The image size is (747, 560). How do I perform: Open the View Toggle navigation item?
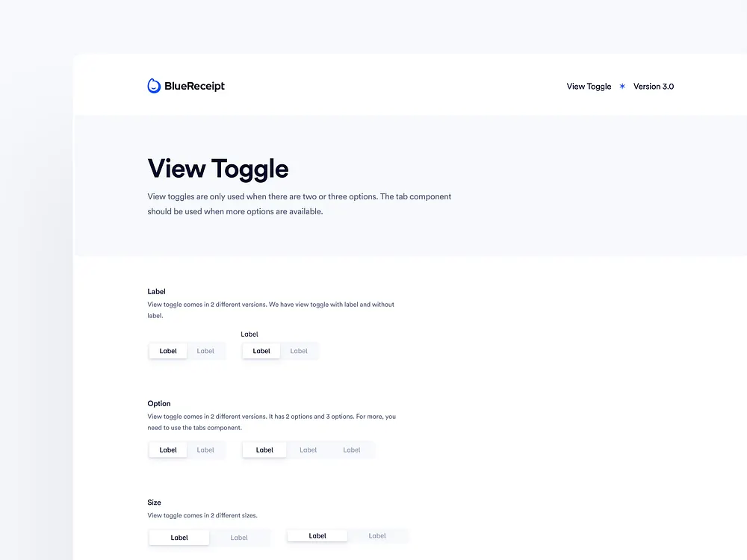[589, 86]
